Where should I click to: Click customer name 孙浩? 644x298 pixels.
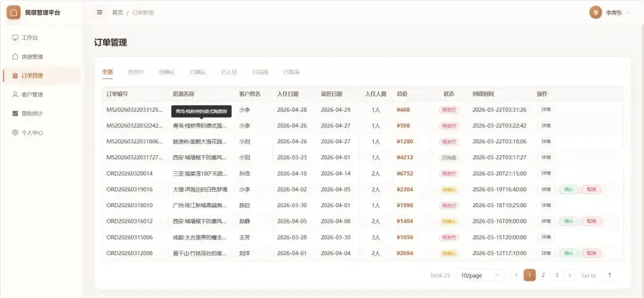click(244, 174)
